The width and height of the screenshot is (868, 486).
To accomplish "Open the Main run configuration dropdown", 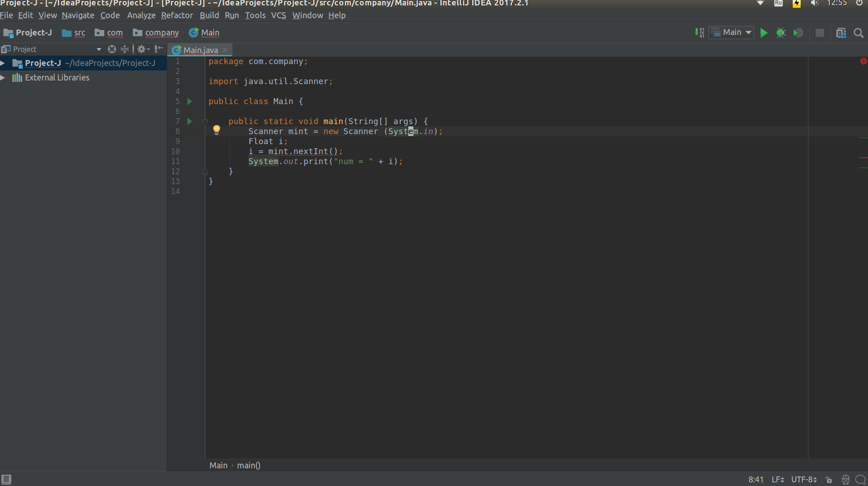I will click(x=731, y=32).
